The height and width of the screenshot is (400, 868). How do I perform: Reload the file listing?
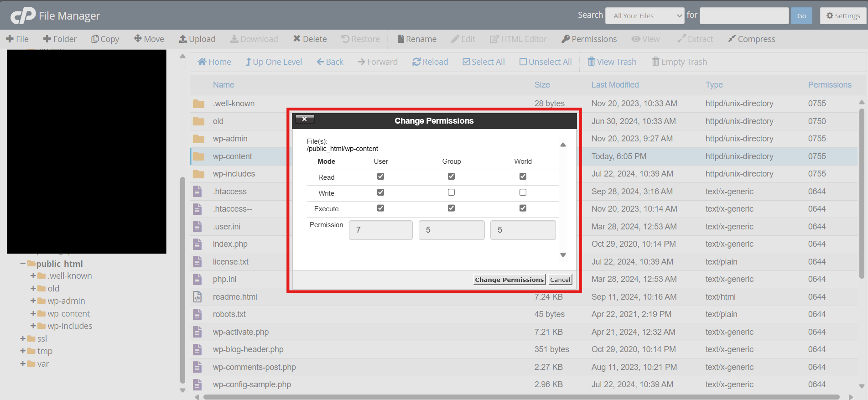pyautogui.click(x=430, y=62)
